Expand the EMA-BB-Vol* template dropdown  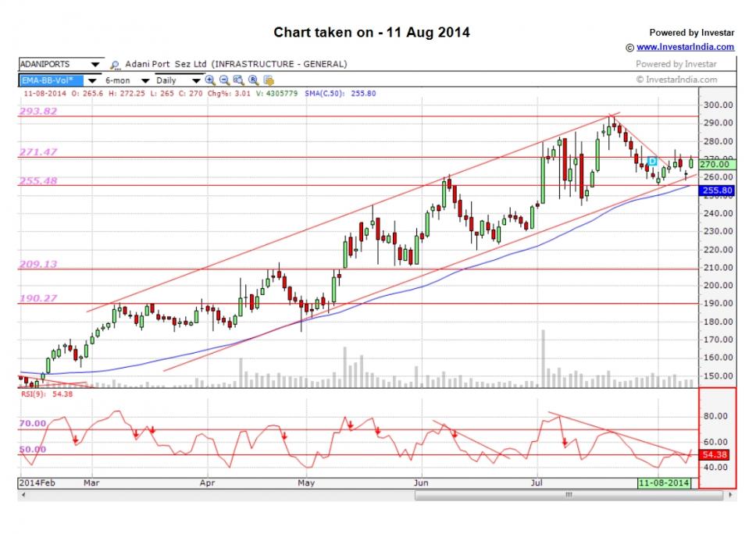[x=91, y=80]
